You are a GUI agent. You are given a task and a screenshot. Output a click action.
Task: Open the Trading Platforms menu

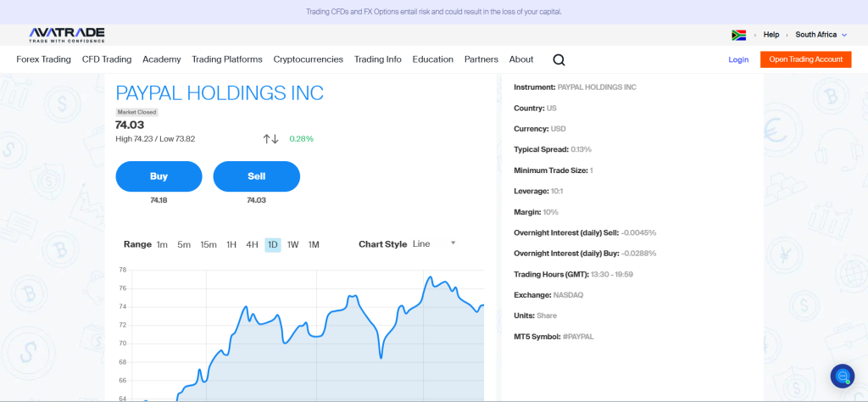pyautogui.click(x=226, y=59)
